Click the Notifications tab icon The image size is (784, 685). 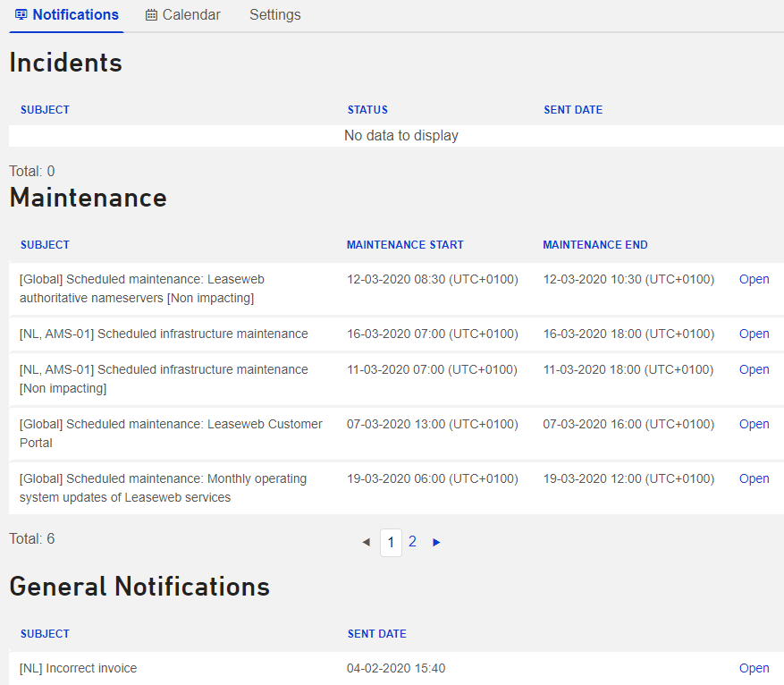[21, 14]
